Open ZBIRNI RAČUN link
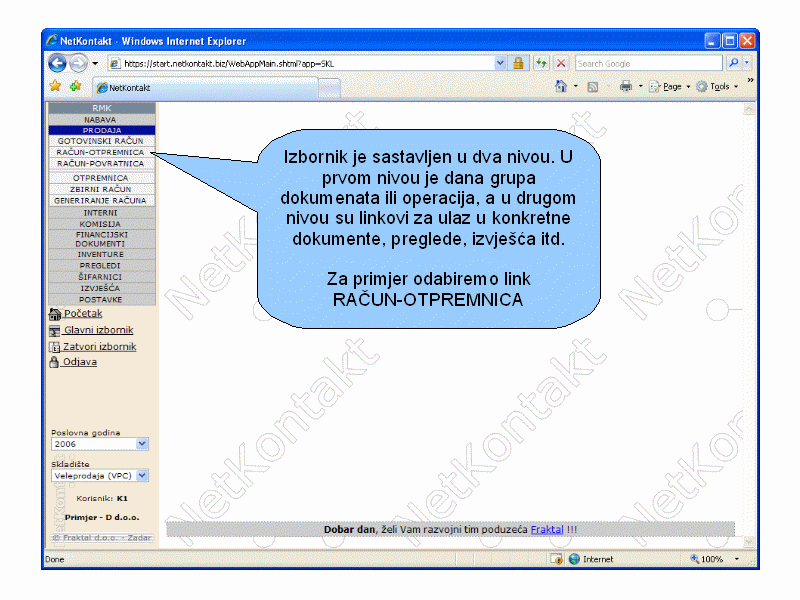800x600 pixels. coord(102,189)
